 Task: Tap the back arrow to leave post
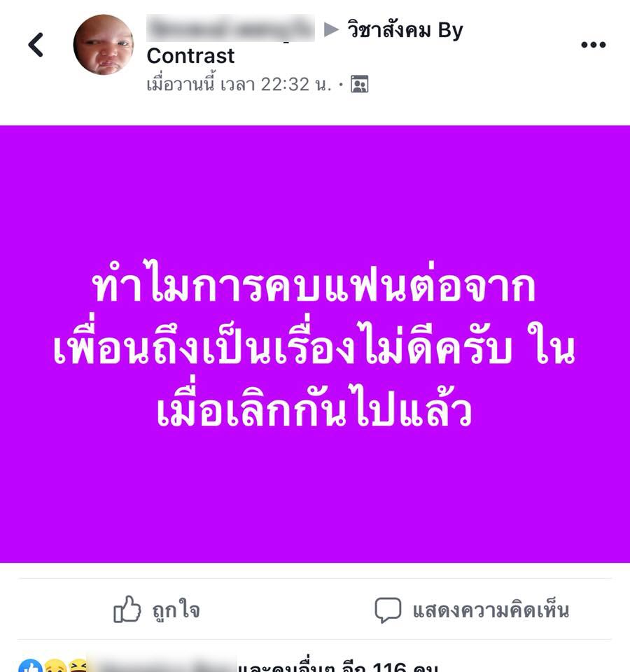36,45
